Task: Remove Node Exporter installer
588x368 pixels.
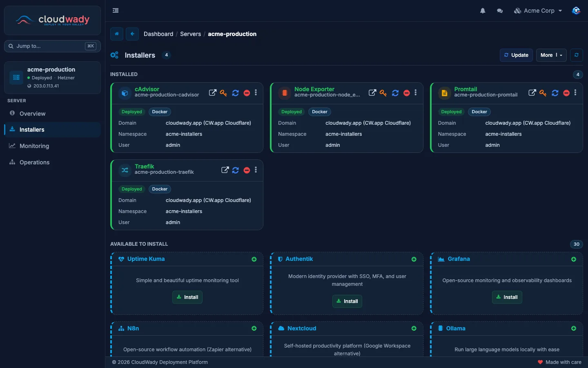Action: [407, 93]
